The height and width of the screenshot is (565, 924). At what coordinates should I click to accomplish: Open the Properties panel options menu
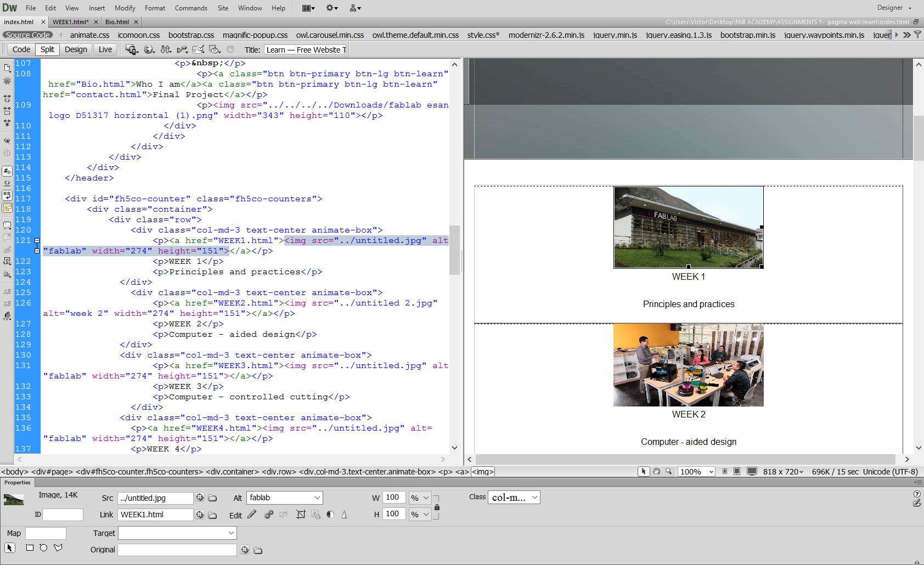tap(918, 482)
